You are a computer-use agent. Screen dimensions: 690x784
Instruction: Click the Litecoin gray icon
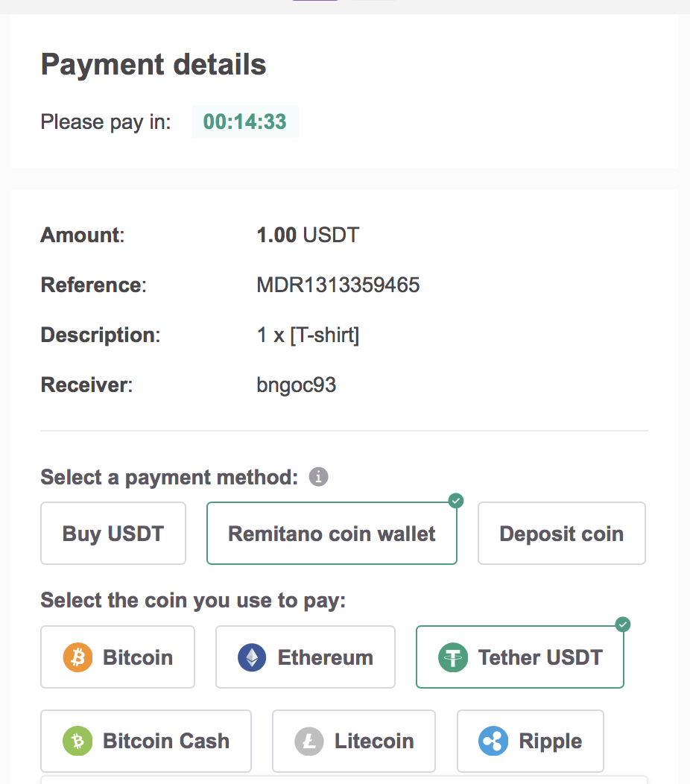(308, 741)
